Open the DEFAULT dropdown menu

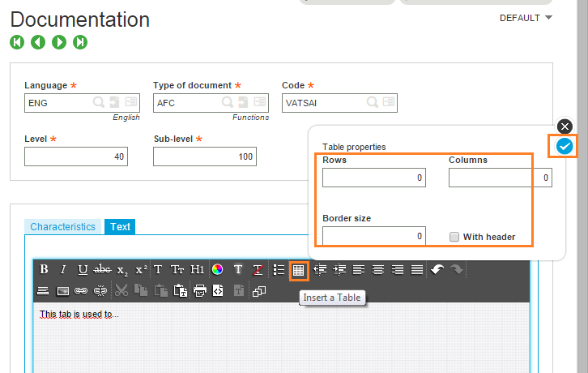(526, 18)
